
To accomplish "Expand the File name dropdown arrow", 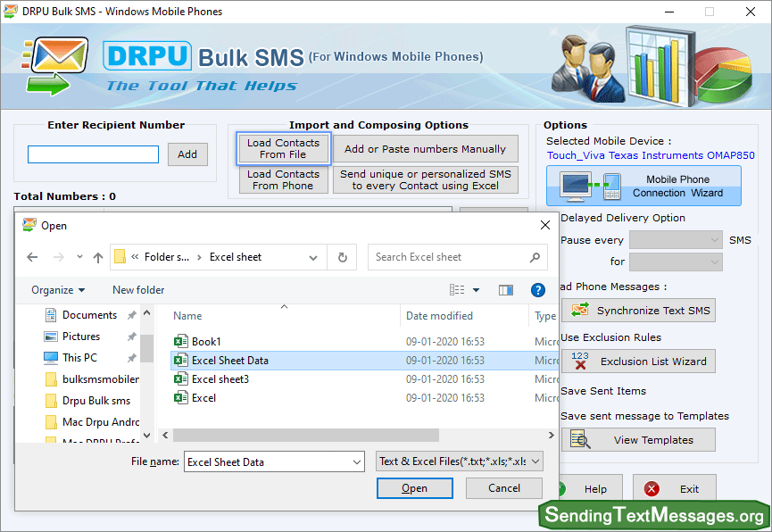I will point(356,462).
